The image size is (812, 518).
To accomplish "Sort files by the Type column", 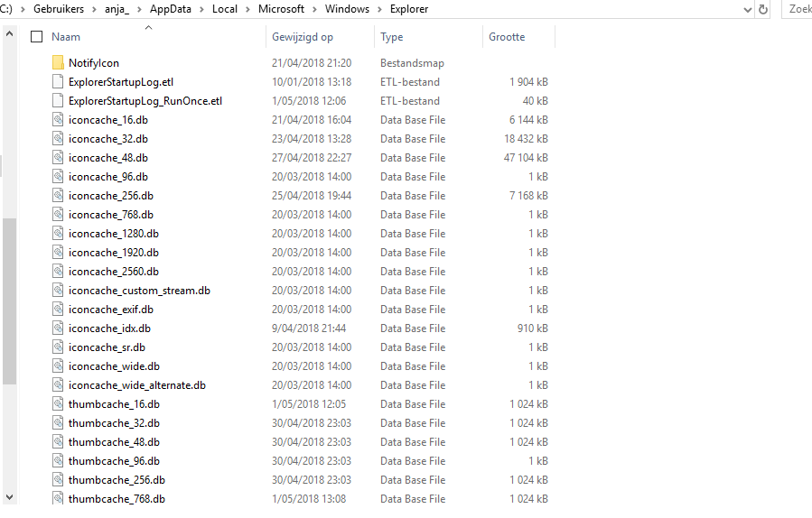I will tap(391, 37).
